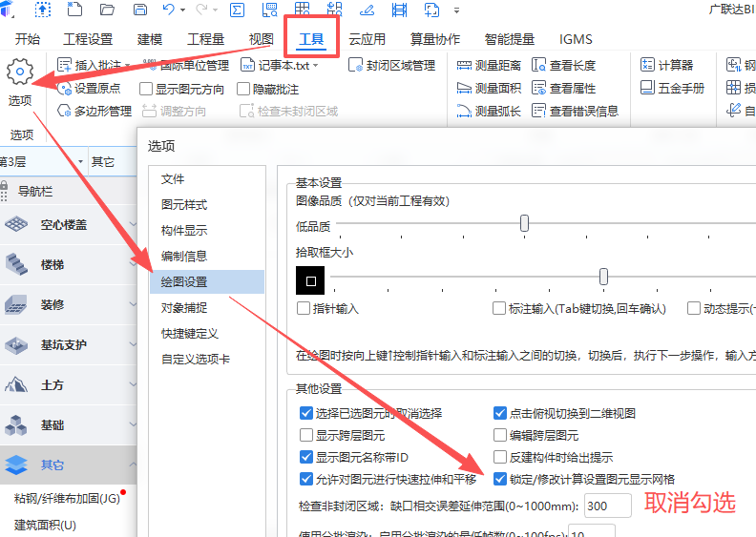Screen dimensions: 756x537
Task: Click 查看属性 tool
Action: click(563, 88)
